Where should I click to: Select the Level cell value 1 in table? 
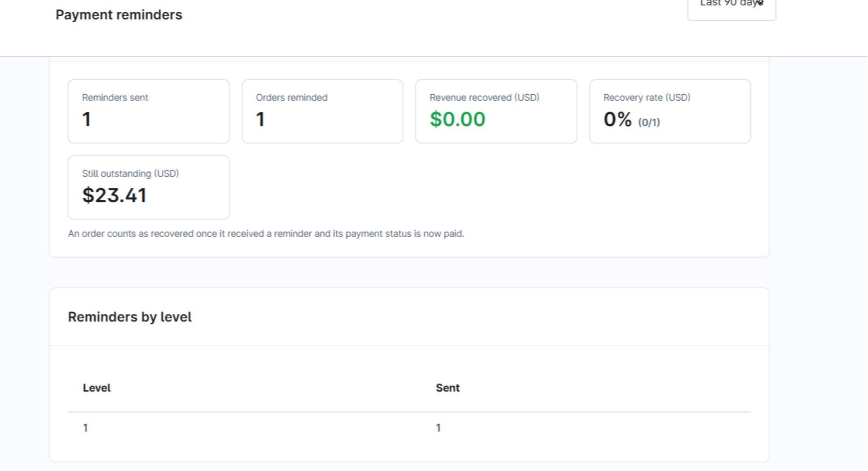click(x=85, y=428)
